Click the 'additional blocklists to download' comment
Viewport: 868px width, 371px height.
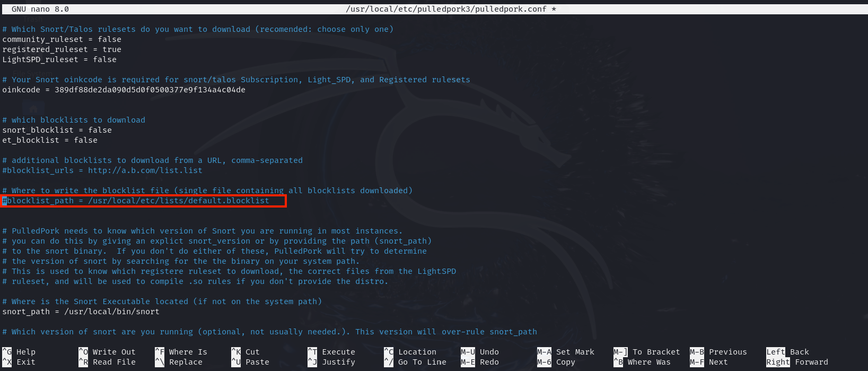click(152, 160)
